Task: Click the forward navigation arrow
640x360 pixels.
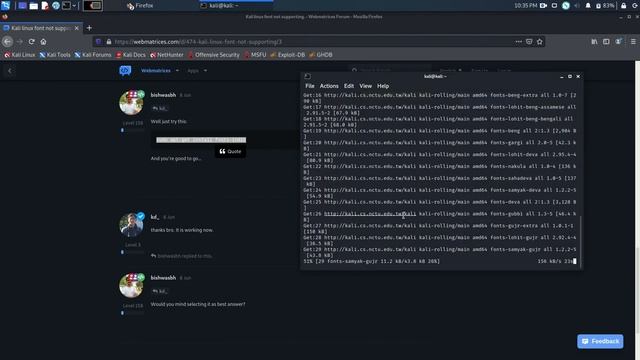Action: pos(20,41)
